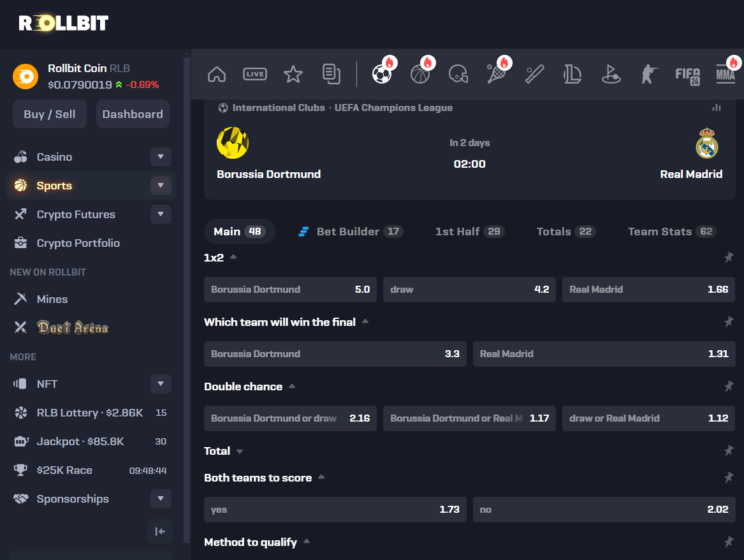Collapse the Method to qualify section
744x560 pixels.
pyautogui.click(x=307, y=542)
